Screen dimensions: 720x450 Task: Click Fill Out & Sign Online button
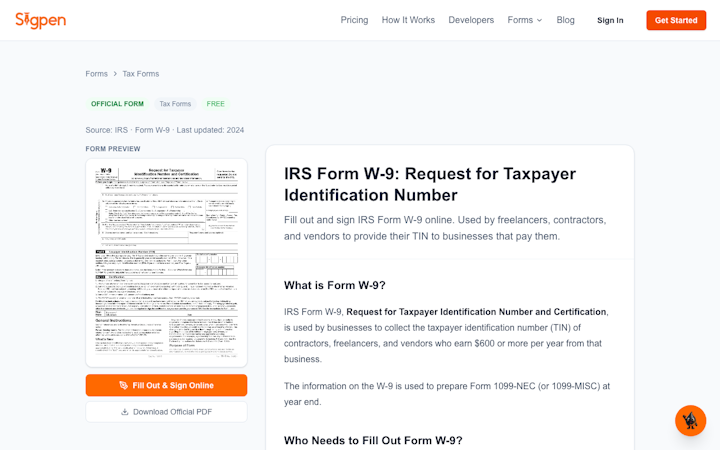[x=166, y=385]
